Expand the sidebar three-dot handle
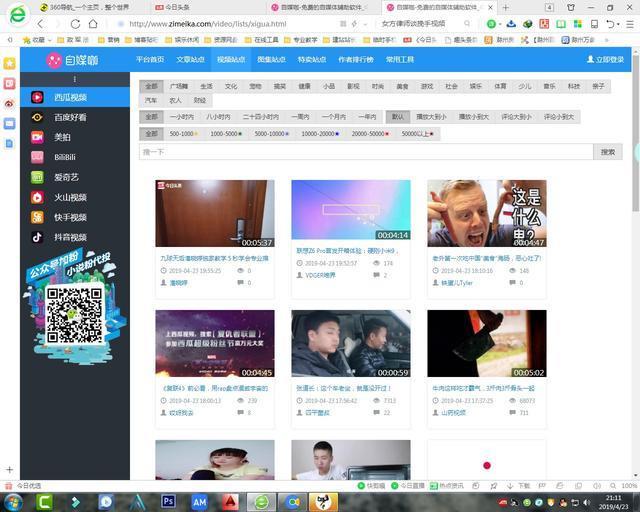The image size is (640, 512). point(74,79)
